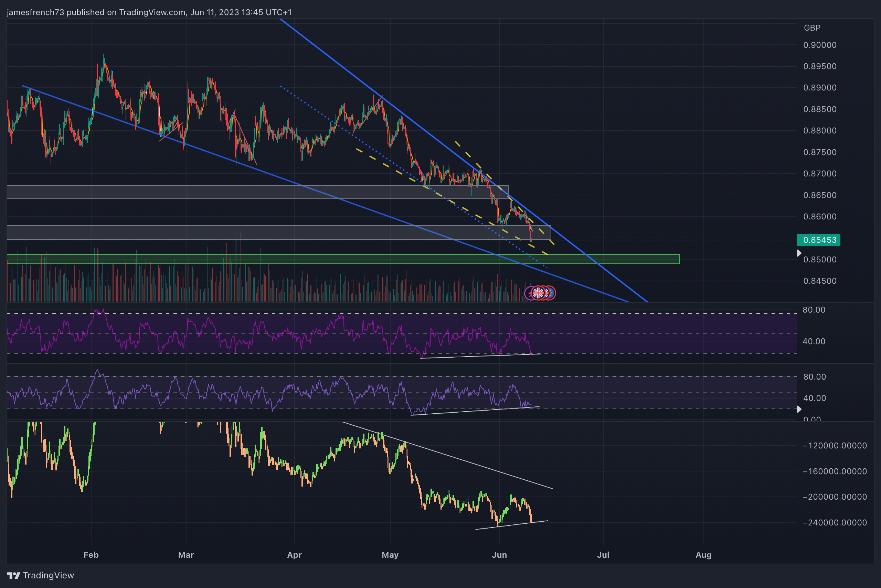
Task: Click the May label on the time axis
Action: (x=390, y=555)
